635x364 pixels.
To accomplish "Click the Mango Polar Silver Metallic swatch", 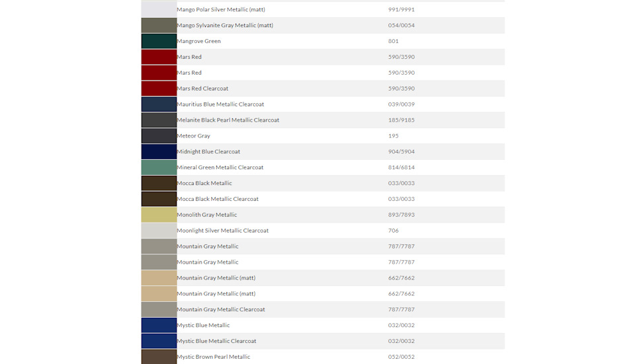I will (159, 9).
